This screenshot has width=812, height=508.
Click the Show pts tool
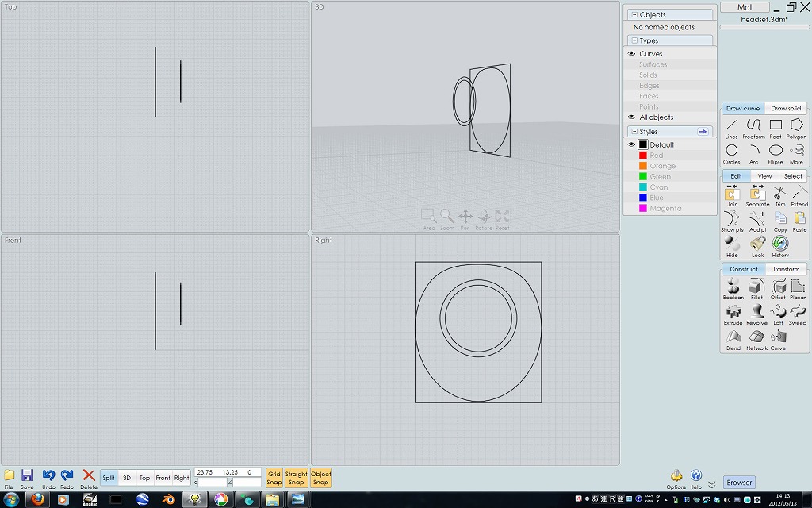(732, 221)
